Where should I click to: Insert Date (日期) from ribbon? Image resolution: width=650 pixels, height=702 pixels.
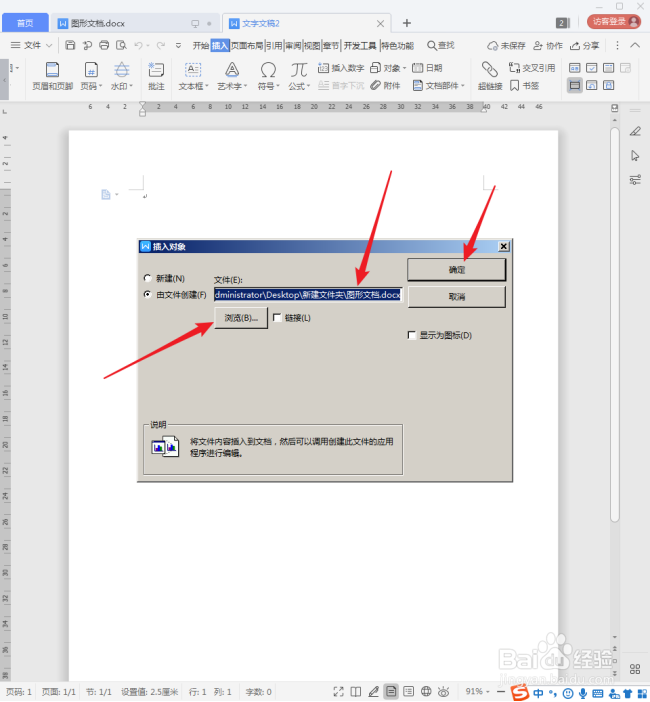427,68
